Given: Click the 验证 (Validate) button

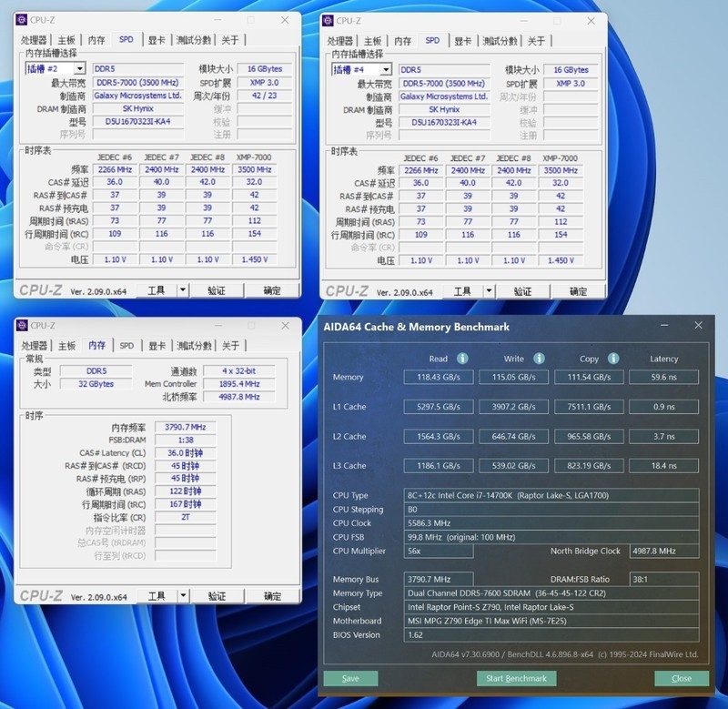Looking at the screenshot, I should [x=218, y=289].
